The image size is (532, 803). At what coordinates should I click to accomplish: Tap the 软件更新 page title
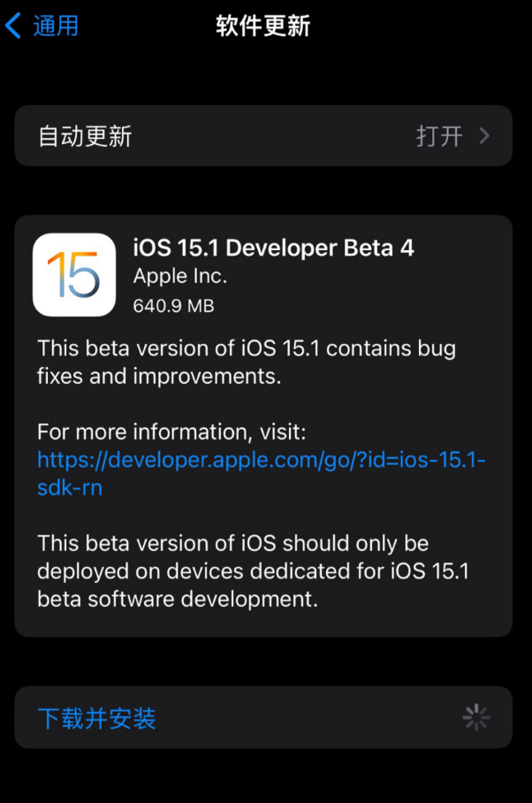(263, 26)
